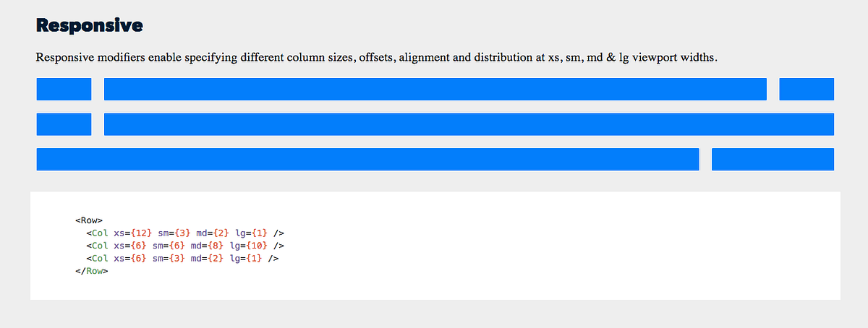Select the small left blue column in first row

[64, 89]
